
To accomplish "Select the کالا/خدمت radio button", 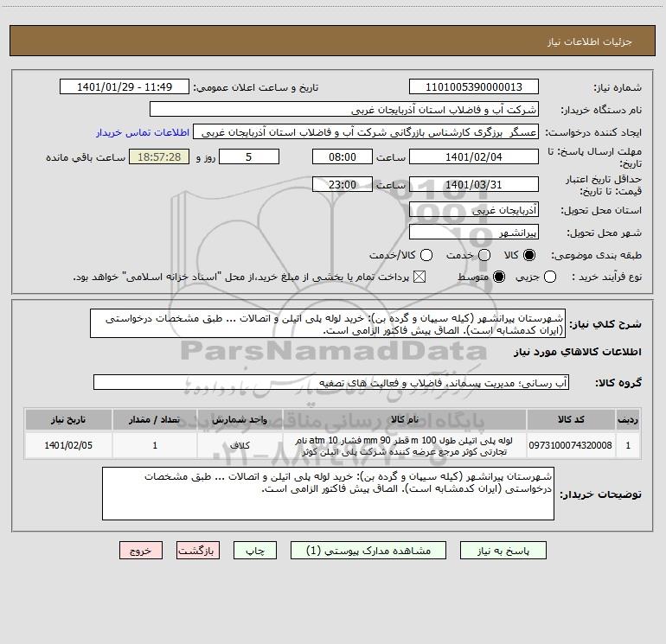I will pyautogui.click(x=426, y=255).
